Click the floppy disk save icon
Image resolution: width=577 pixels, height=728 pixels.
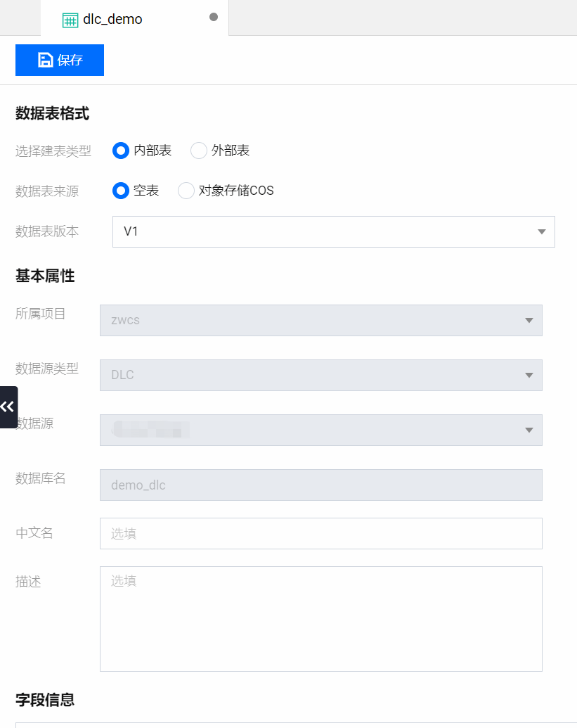tap(46, 60)
